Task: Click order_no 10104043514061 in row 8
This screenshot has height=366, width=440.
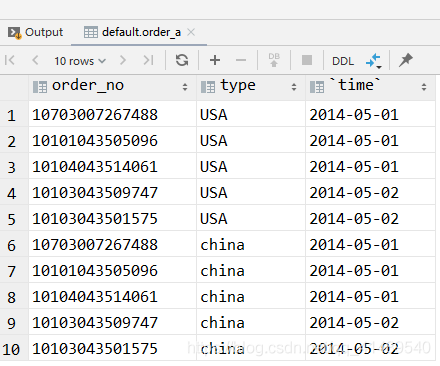Action: 112,296
